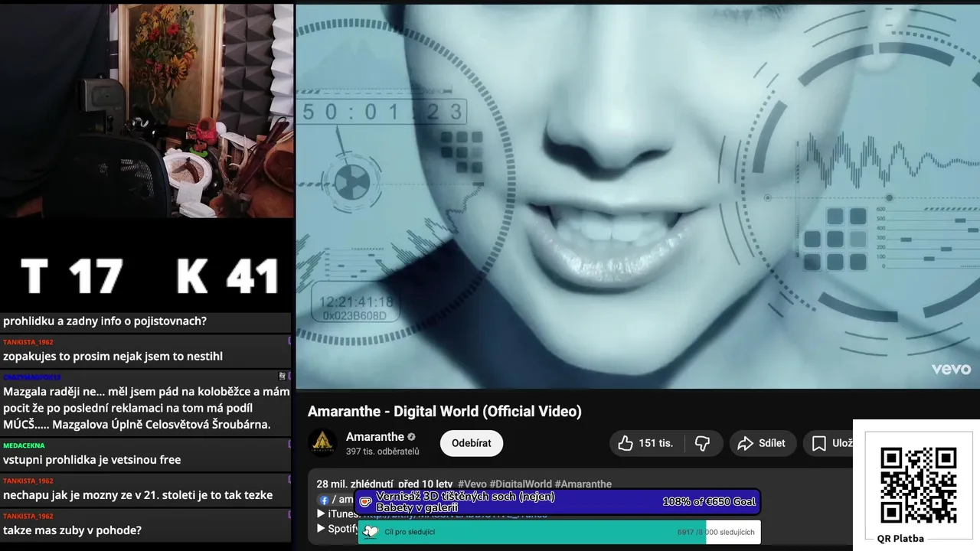
Task: Click the vevo logo on the video
Action: [x=951, y=370]
